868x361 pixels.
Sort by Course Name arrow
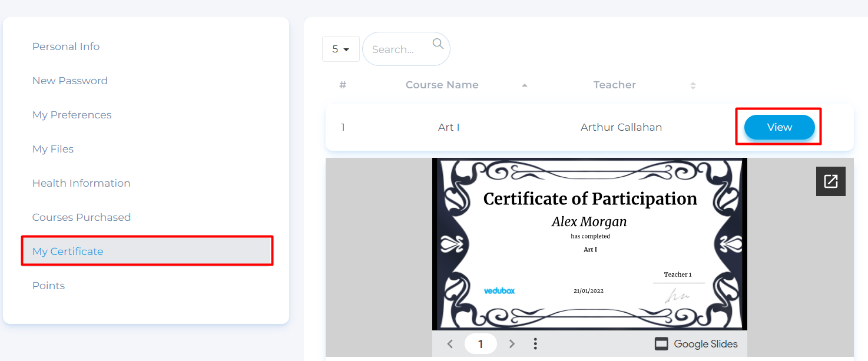pyautogui.click(x=524, y=85)
